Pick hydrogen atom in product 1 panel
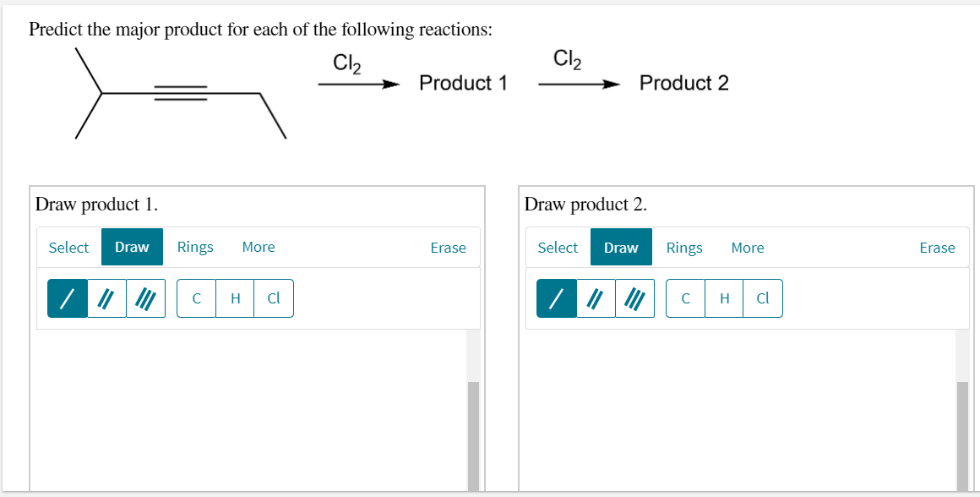The height and width of the screenshot is (497, 980). click(x=235, y=298)
